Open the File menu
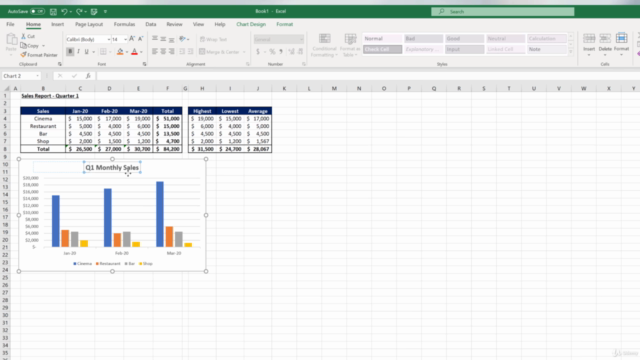The image size is (640, 360). click(10, 24)
